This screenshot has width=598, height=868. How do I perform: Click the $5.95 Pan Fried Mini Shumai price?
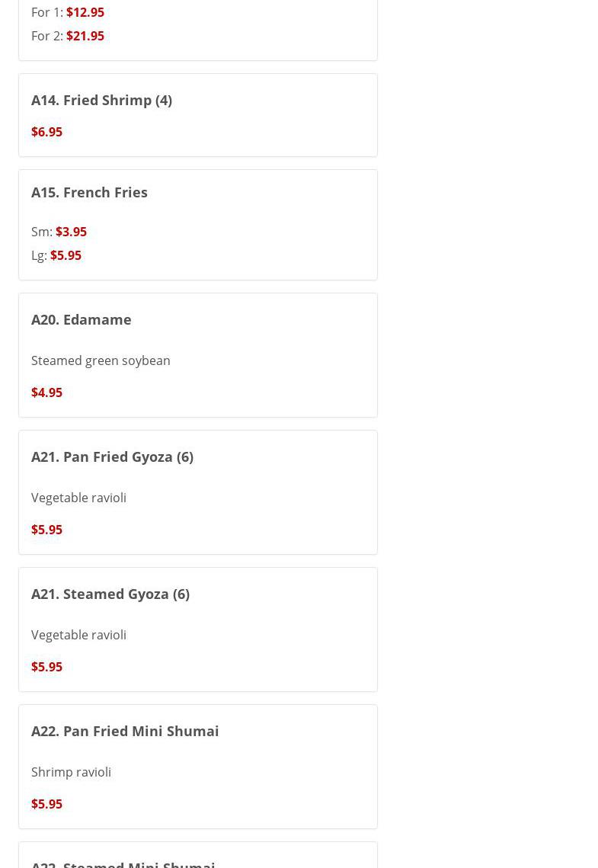coord(46,804)
